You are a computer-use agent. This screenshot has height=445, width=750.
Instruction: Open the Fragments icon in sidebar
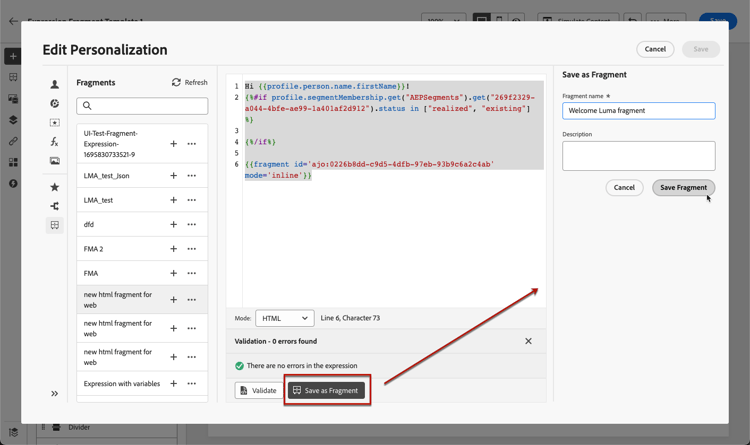[55, 225]
